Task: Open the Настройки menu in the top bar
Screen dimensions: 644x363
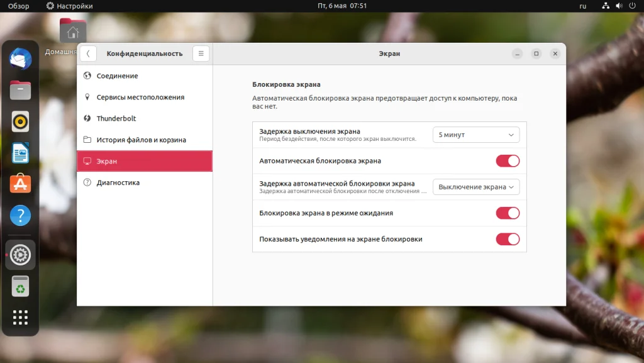Action: point(68,6)
